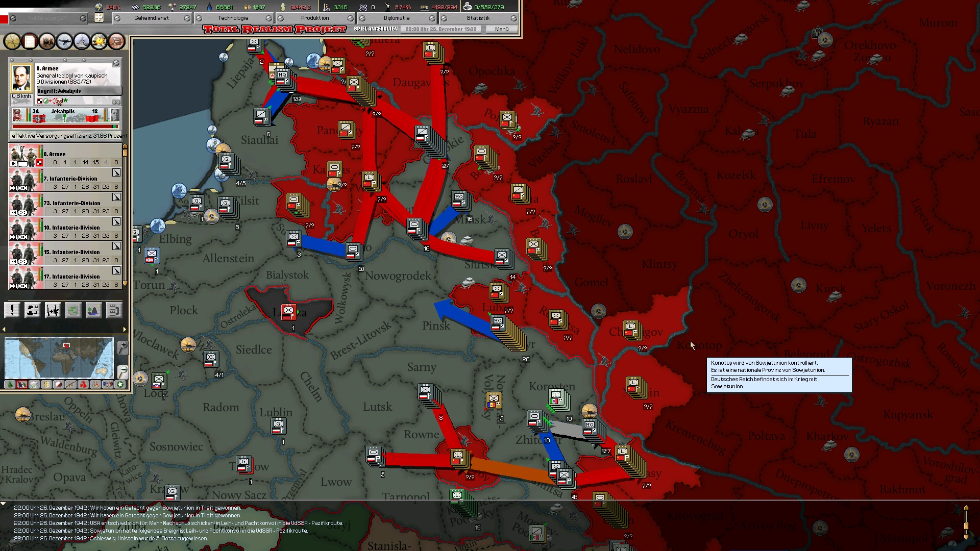The width and height of the screenshot is (980, 551).
Task: Zoom out using magnifier minus icon
Action: (122, 372)
